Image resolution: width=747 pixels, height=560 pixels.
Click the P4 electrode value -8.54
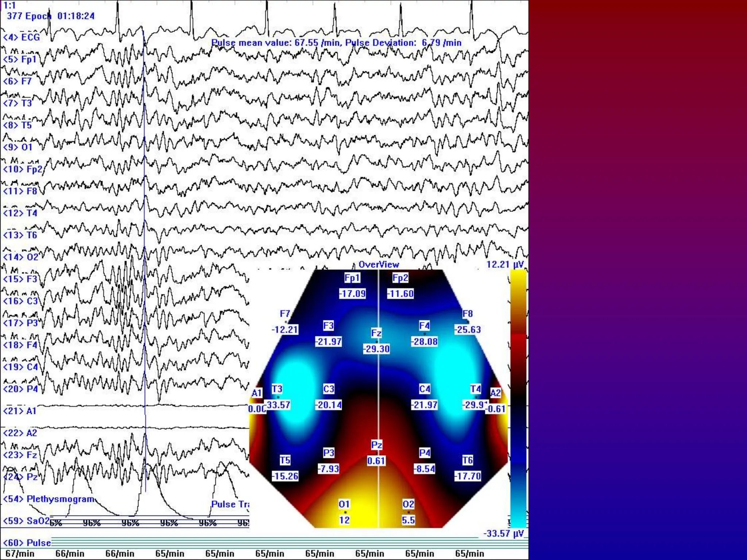[x=424, y=468]
